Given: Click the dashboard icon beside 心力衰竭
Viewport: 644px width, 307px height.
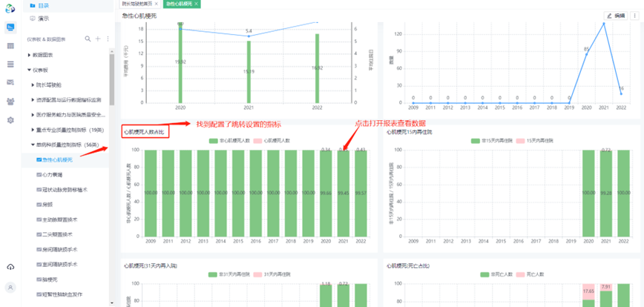Looking at the screenshot, I should click(x=39, y=175).
